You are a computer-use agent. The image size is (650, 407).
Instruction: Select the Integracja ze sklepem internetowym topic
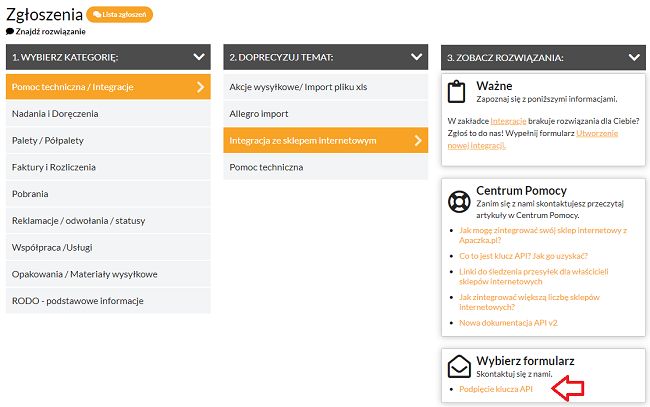coord(303,140)
